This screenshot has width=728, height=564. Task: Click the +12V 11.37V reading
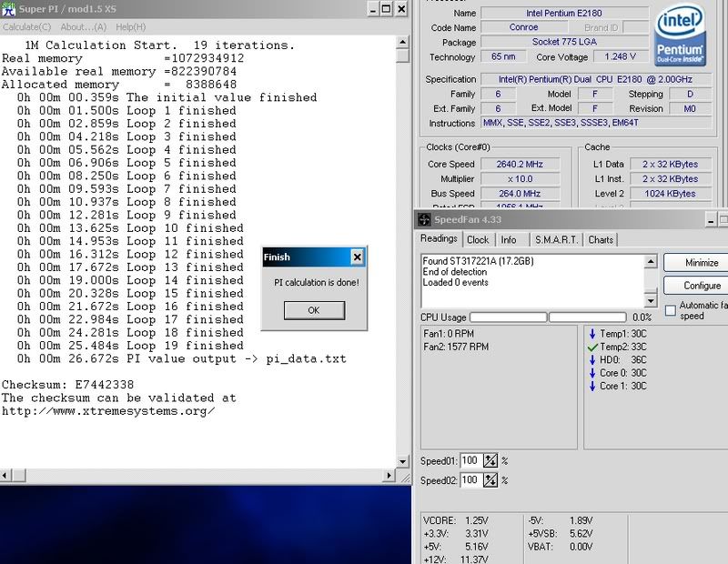[456, 559]
